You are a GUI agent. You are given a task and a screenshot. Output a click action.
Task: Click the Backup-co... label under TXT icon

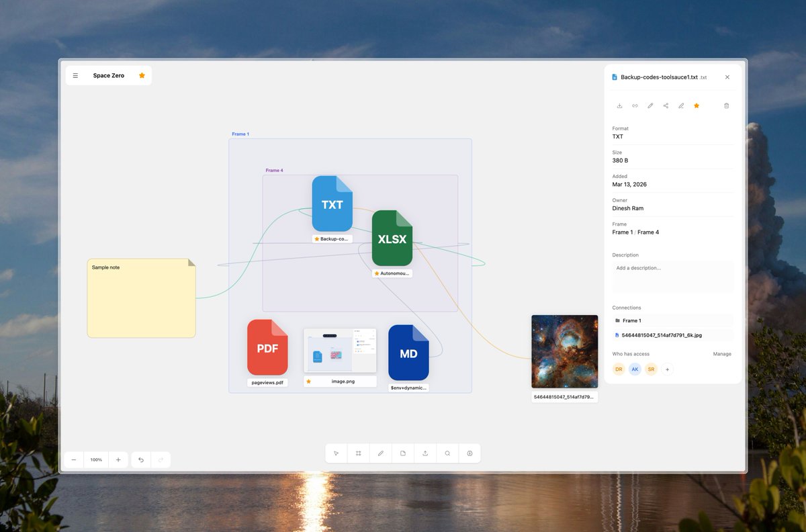pyautogui.click(x=332, y=238)
